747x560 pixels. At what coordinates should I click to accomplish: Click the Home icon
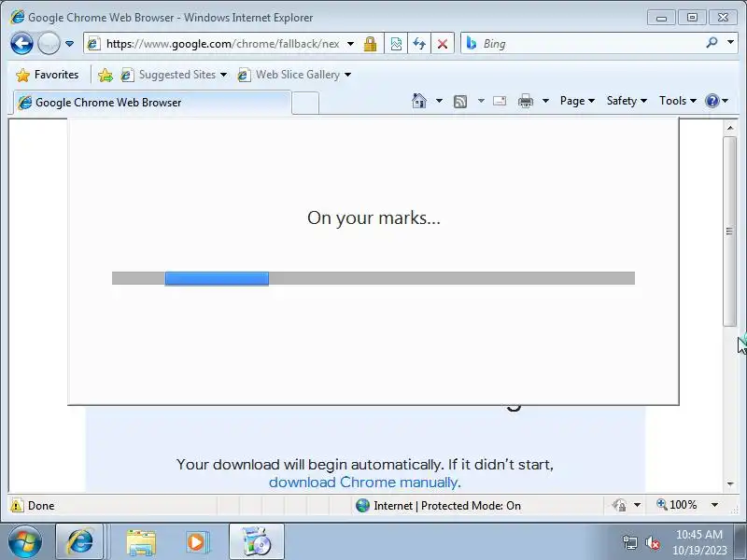[419, 101]
